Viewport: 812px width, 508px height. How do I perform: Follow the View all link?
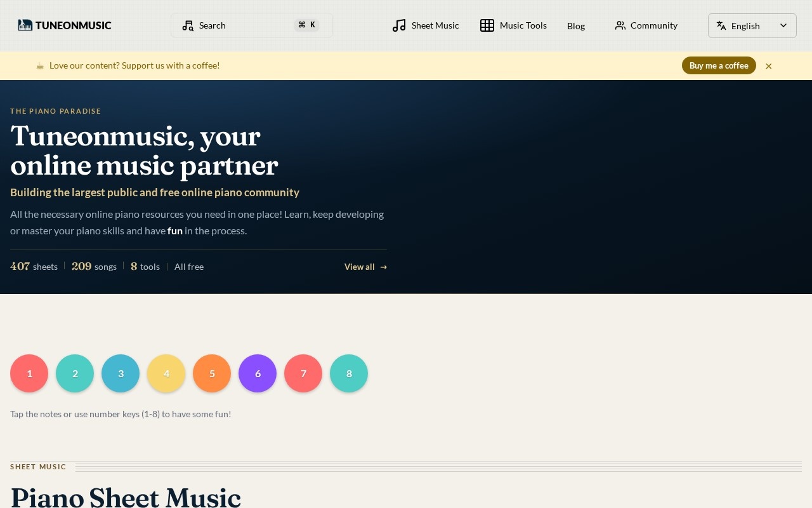point(365,267)
